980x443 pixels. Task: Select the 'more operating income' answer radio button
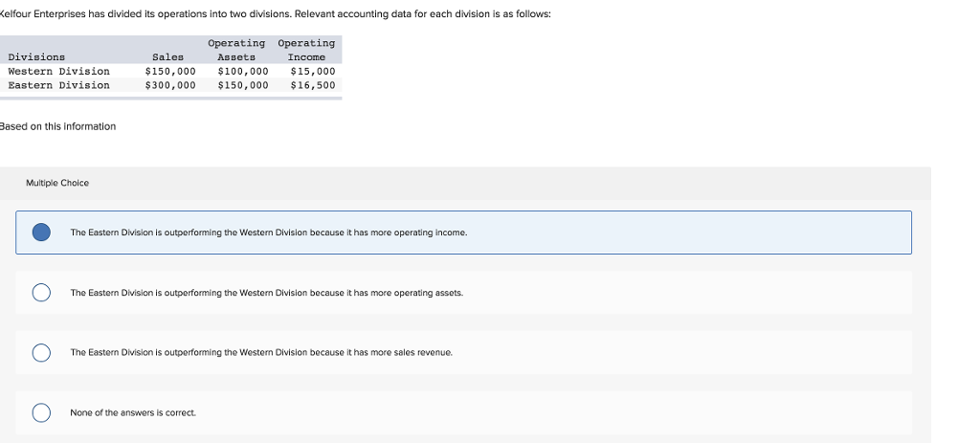tap(41, 233)
